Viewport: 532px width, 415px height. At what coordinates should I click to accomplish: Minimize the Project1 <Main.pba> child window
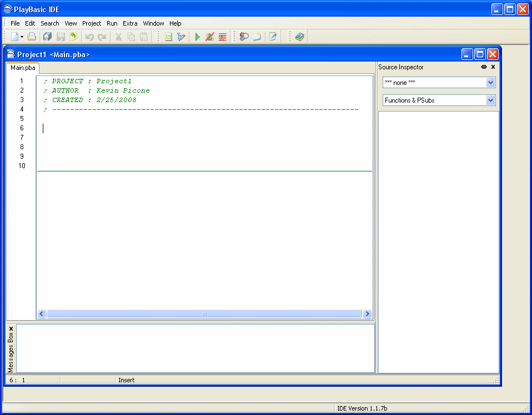(x=467, y=54)
